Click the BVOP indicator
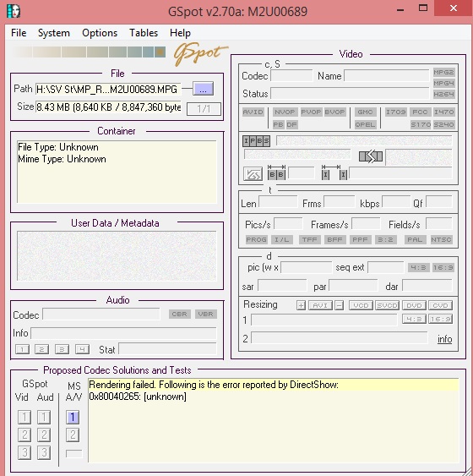This screenshot has width=473, height=476. [334, 112]
